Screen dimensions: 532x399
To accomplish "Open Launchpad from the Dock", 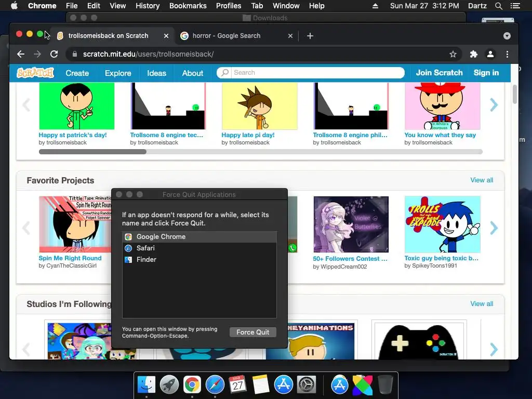I will (169, 384).
